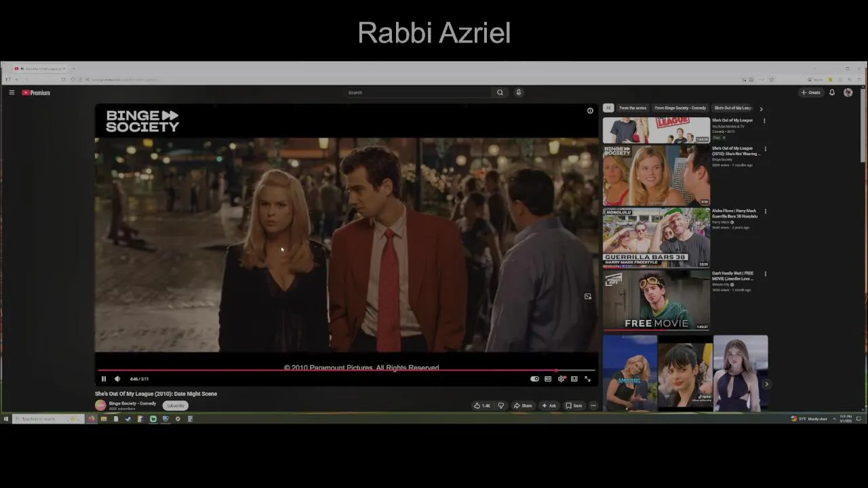868x488 pixels.
Task: Click the YouTube search field
Action: click(x=418, y=93)
